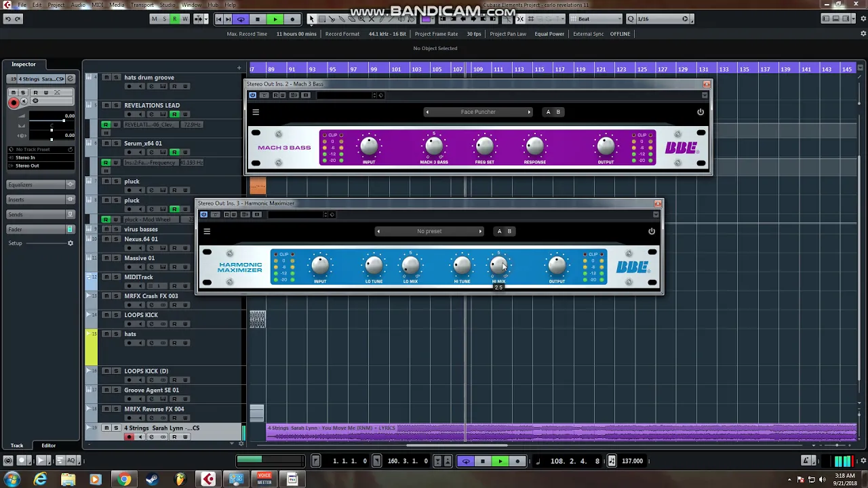Viewport: 868px width, 488px height.
Task: Deactivate all Solo states with the S button
Action: pos(164,19)
